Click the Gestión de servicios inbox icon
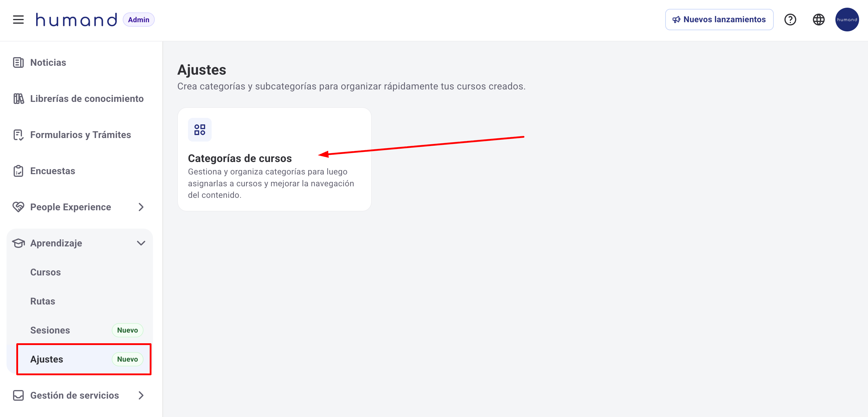The height and width of the screenshot is (417, 868). [18, 395]
